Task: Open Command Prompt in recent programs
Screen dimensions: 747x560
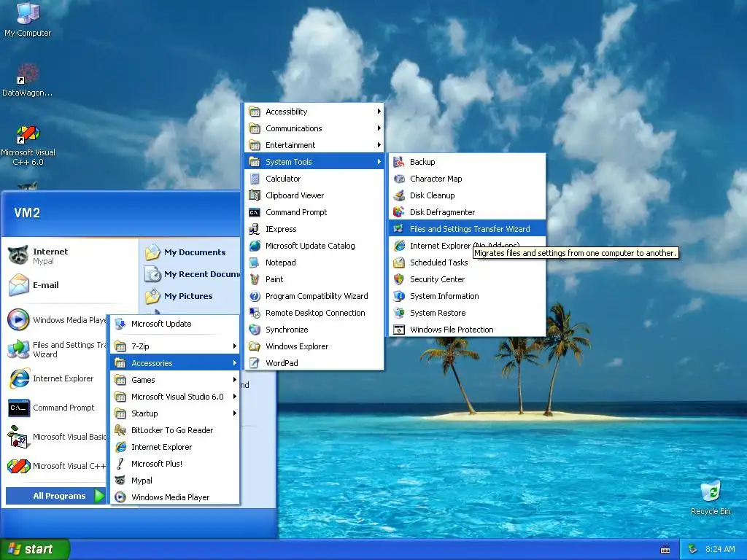Action: coord(56,408)
